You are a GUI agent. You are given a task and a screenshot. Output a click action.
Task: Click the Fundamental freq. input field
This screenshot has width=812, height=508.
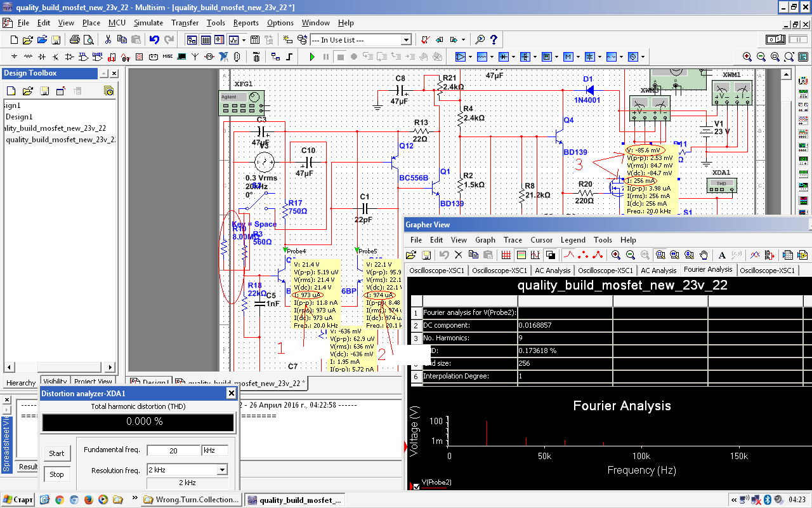[x=173, y=450]
